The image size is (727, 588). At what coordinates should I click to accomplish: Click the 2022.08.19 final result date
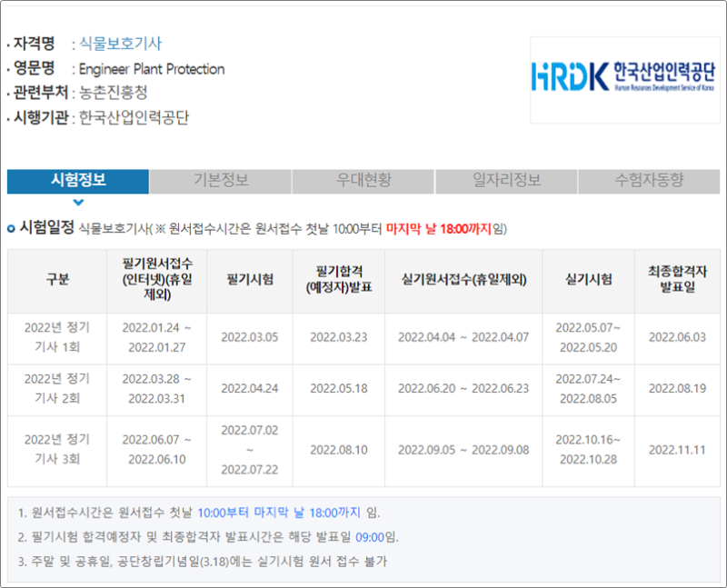point(677,389)
